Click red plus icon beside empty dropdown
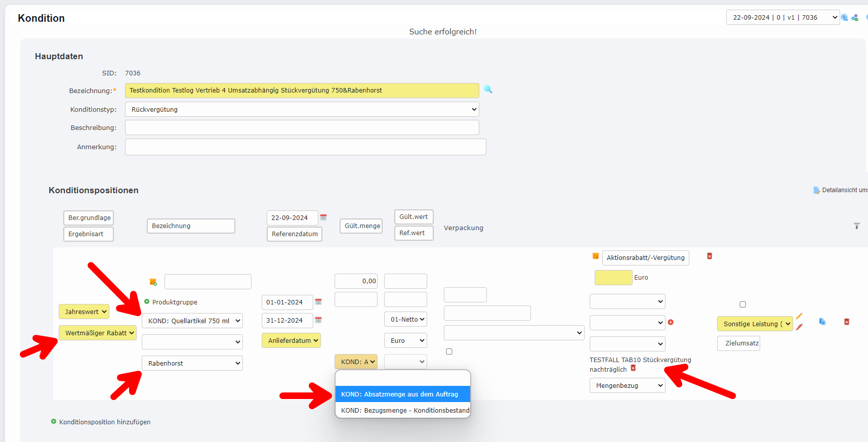Image resolution: width=868 pixels, height=442 pixels. 671,322
